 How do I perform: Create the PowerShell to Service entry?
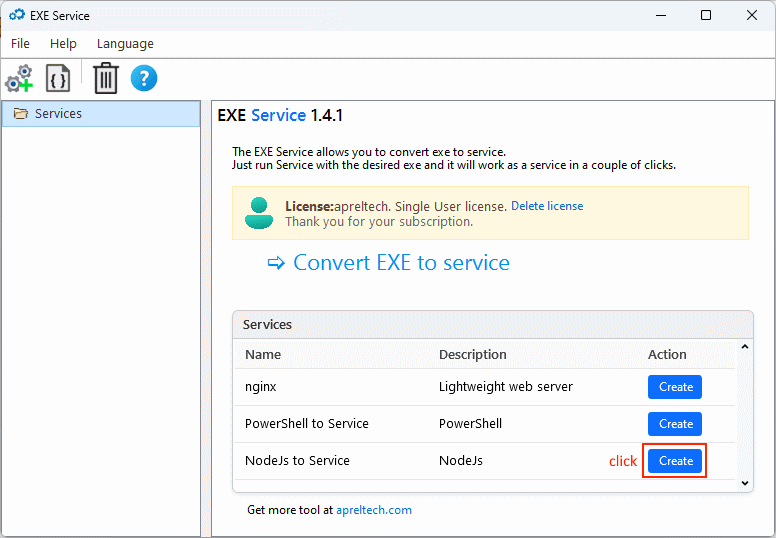coord(675,424)
